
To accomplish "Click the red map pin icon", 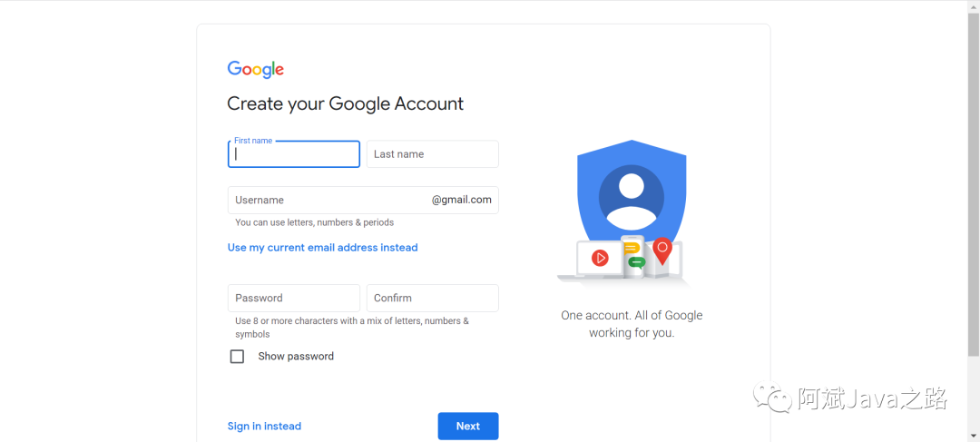I will [662, 251].
